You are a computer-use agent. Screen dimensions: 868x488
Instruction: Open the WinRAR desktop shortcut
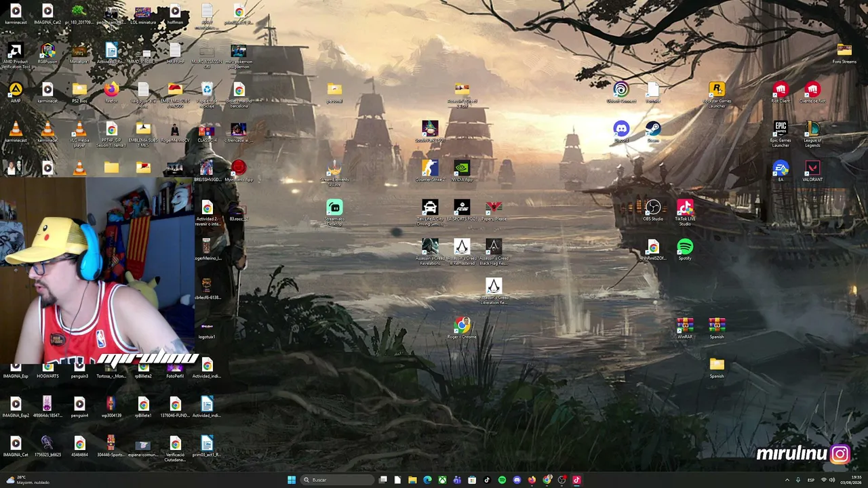(685, 328)
